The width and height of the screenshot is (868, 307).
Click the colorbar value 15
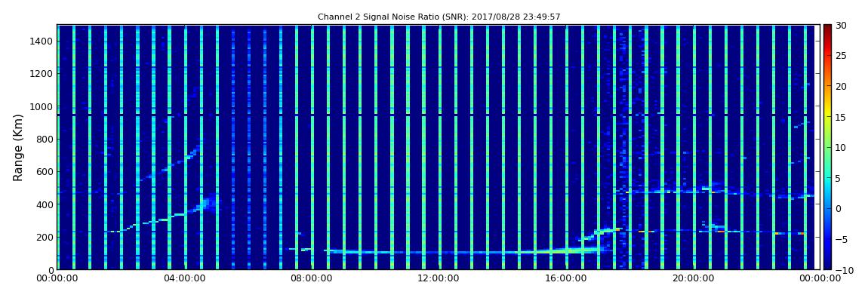[842, 117]
